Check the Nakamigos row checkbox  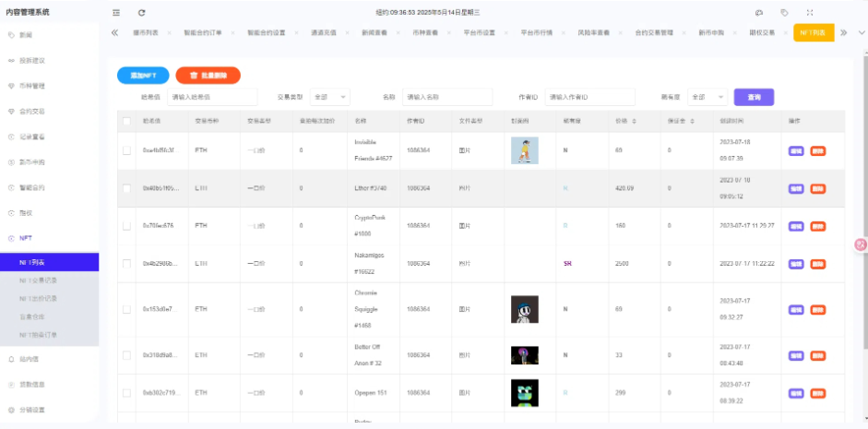126,264
